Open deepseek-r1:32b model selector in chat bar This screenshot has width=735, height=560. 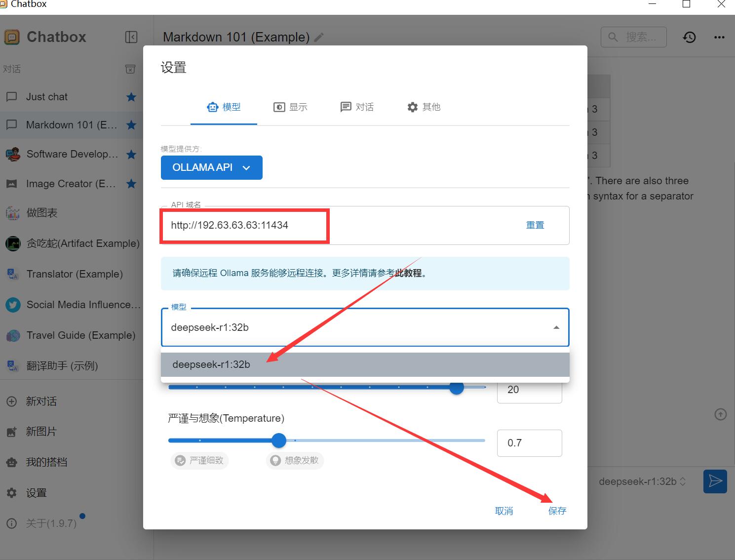pyautogui.click(x=643, y=481)
